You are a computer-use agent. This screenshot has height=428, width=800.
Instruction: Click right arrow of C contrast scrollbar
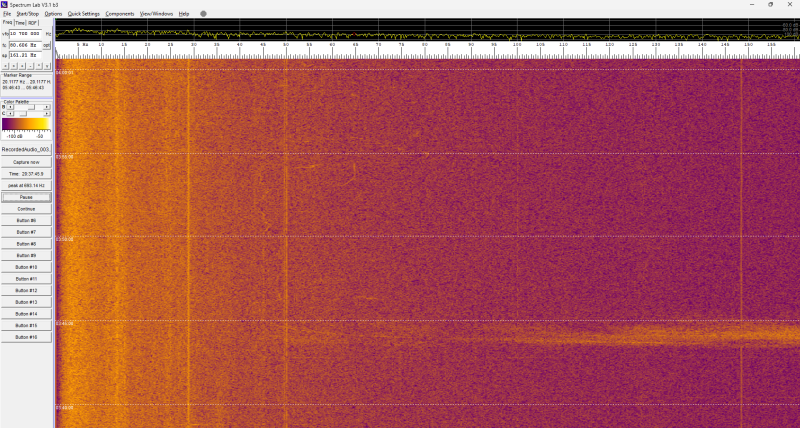[x=47, y=114]
